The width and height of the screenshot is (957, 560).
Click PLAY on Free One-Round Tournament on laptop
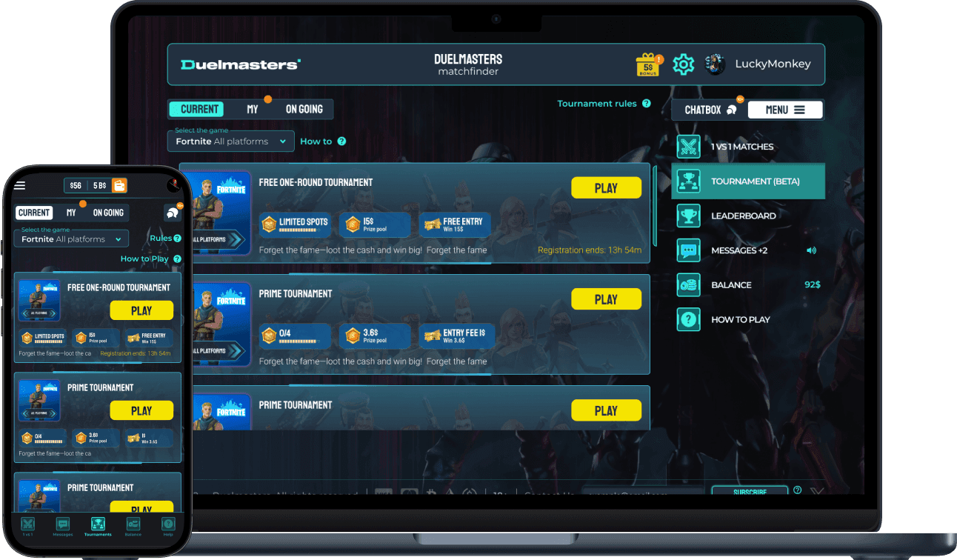click(x=606, y=188)
